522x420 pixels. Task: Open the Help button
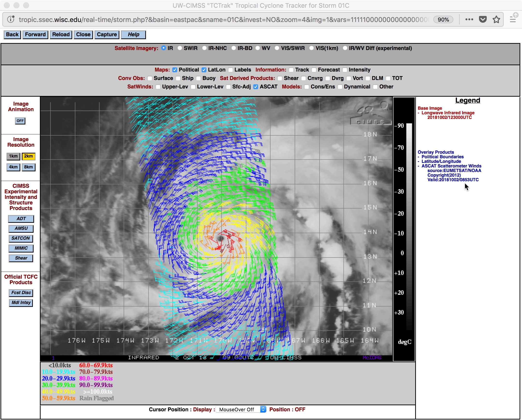133,34
